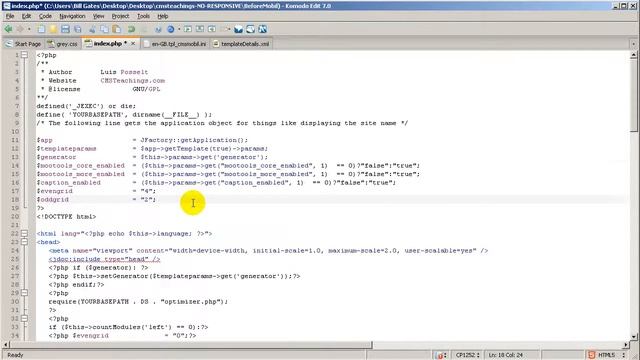Toggle the left pane visibility
This screenshot has height=360, width=640.
point(188,29)
